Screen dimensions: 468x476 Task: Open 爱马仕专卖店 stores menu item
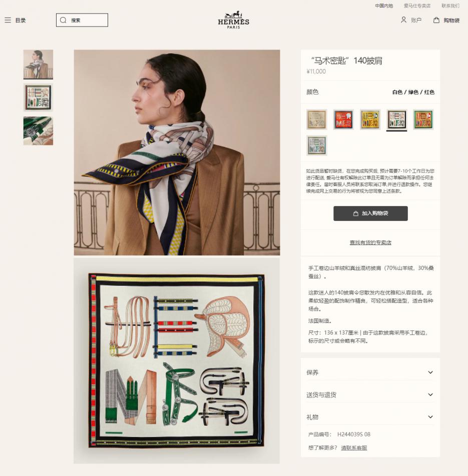[417, 6]
